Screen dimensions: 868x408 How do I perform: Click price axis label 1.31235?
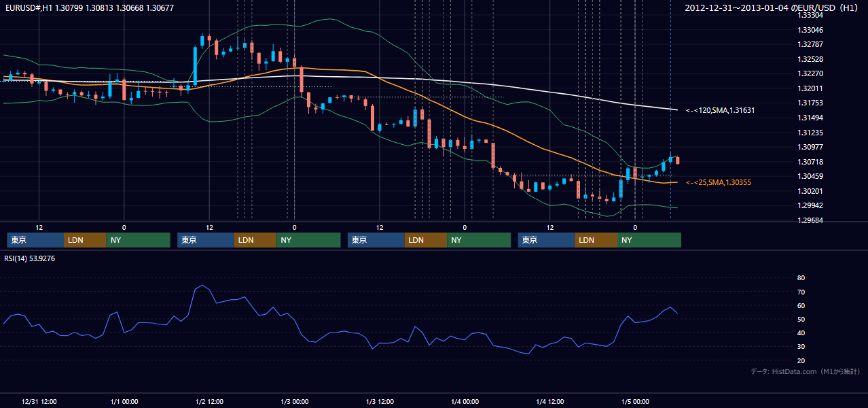point(810,133)
